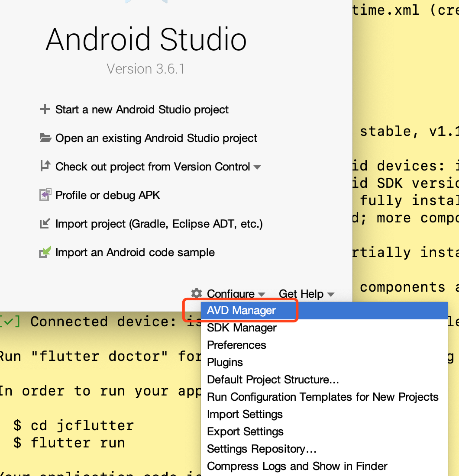Click 'rtially insta' terminal line

(x=406, y=253)
